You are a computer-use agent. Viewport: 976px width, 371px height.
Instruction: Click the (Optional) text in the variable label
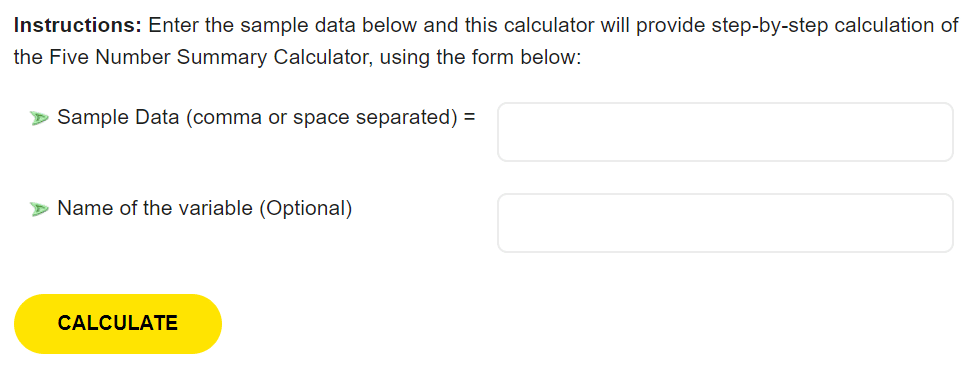pos(305,209)
